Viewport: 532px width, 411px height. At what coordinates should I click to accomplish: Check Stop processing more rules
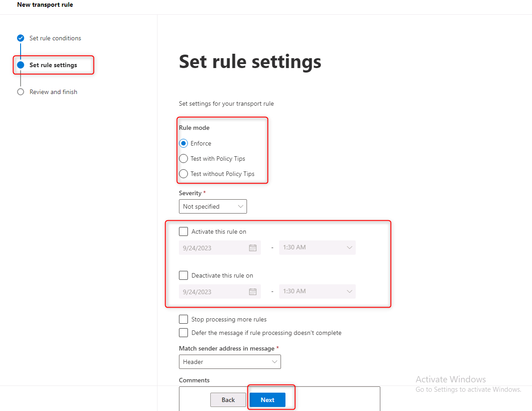[x=183, y=319]
